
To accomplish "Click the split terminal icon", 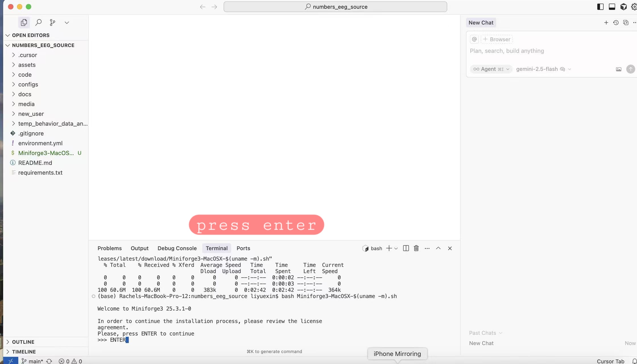I will coord(406,248).
